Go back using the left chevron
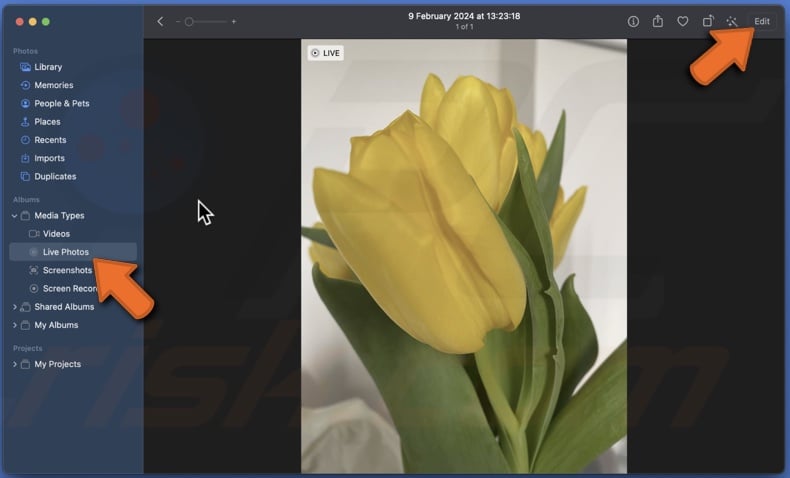This screenshot has height=478, width=790. [160, 21]
